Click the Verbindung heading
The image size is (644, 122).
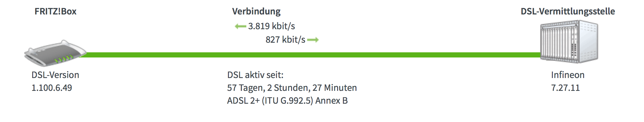(x=256, y=11)
